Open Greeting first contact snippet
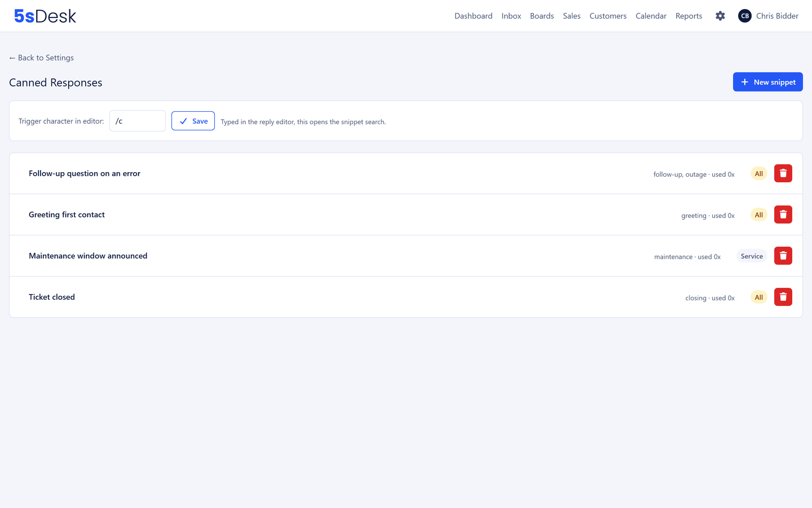The width and height of the screenshot is (812, 508). (x=67, y=214)
